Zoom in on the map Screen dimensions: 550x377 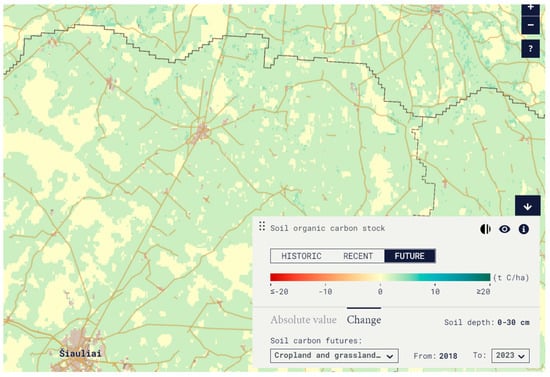(x=530, y=9)
